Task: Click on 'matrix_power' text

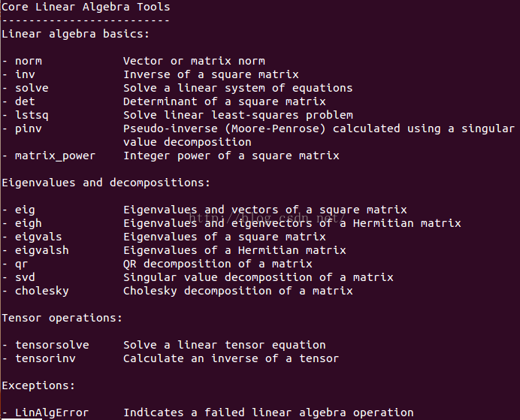Action: [x=56, y=156]
